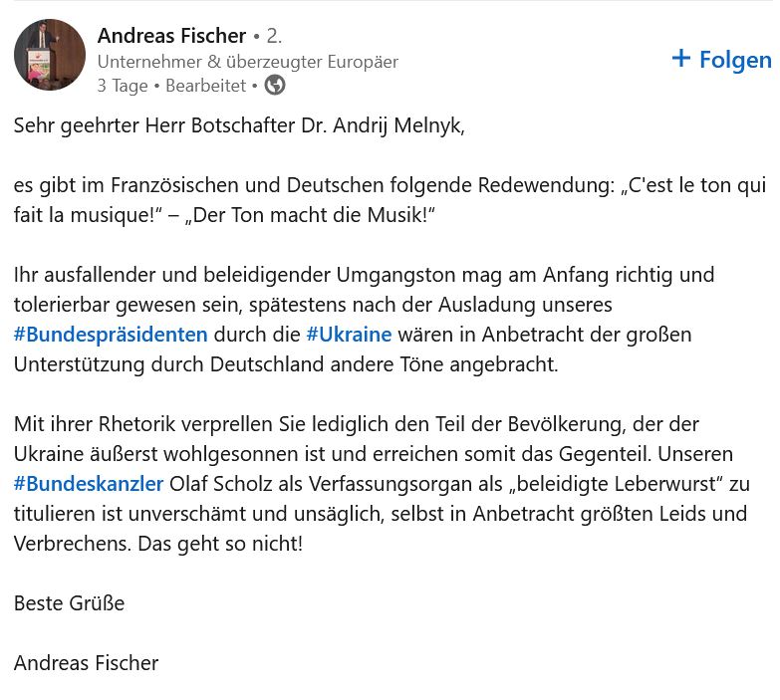This screenshot has width=780, height=700.
Task: Click the headline Unternehmer & überzeugter Europäer
Action: [248, 62]
